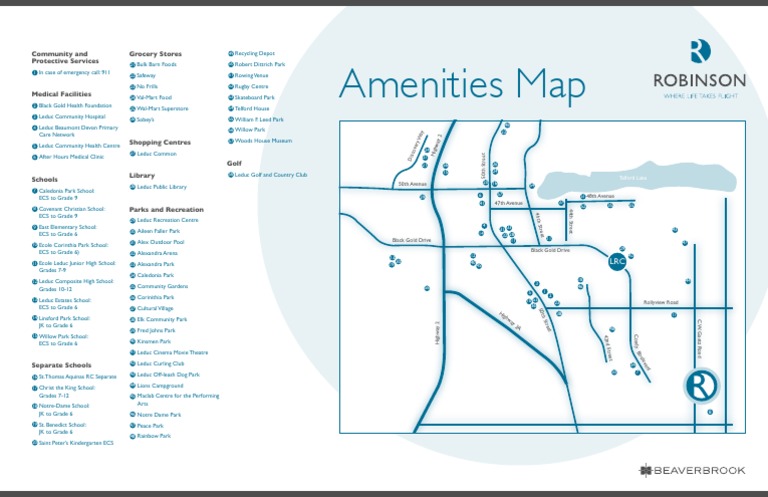
Task: Click the number bullet beside Willow Park School
Action: tap(35, 336)
